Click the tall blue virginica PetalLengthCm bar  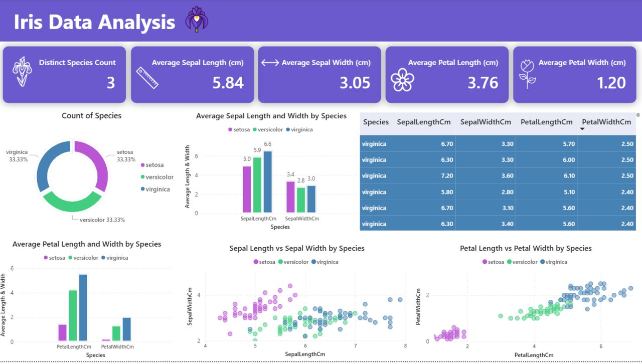83,308
